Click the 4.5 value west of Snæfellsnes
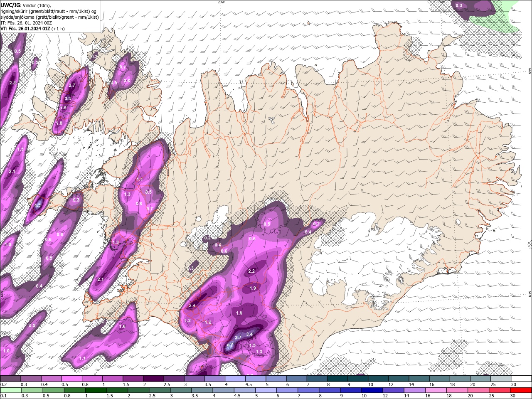The width and height of the screenshot is (532, 399). pyautogui.click(x=38, y=205)
